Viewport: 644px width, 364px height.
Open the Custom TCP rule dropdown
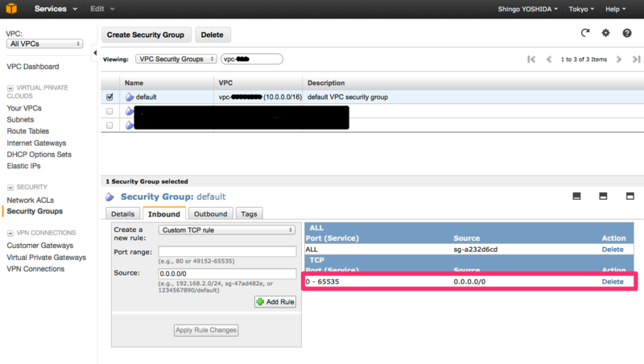pos(227,230)
